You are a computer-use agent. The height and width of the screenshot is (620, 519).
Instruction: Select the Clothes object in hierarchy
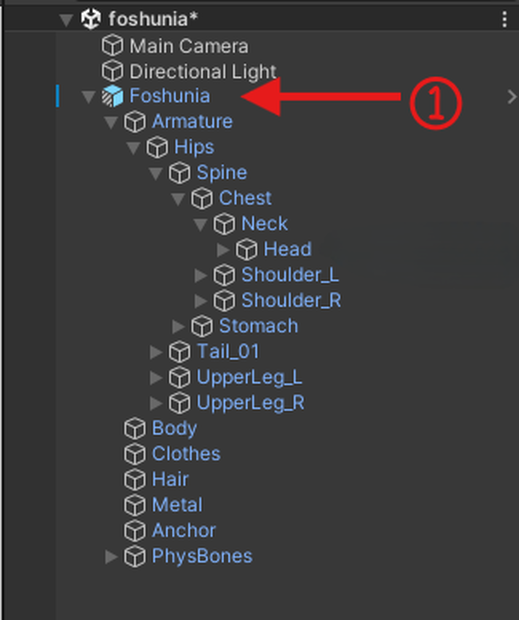pyautogui.click(x=186, y=454)
